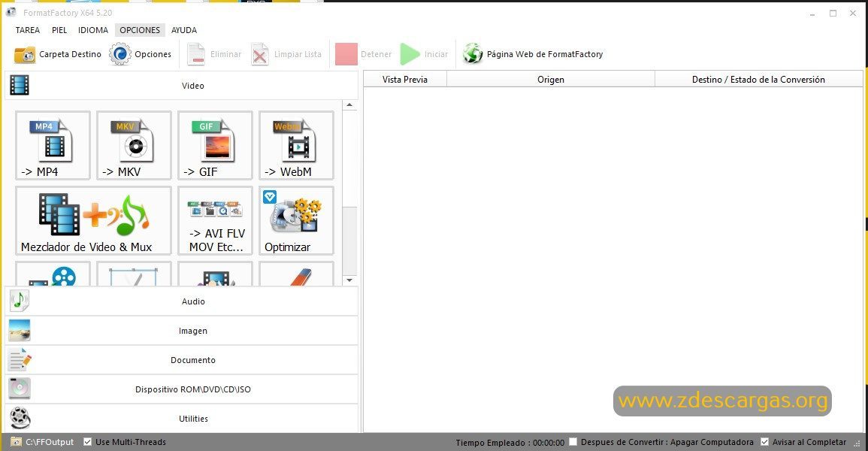Click the globe icon for FormatFactory webpage
The height and width of the screenshot is (451, 868).
(473, 53)
